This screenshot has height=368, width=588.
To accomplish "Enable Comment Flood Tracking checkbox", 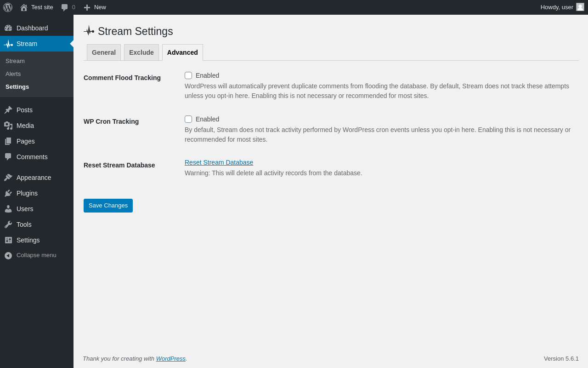I will point(188,75).
